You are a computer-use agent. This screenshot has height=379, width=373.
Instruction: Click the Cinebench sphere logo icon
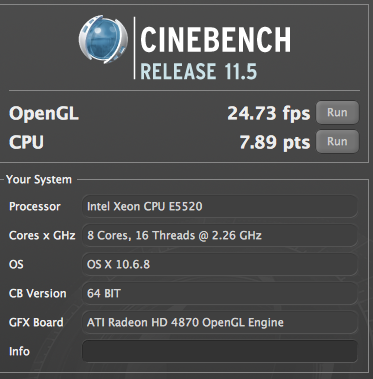(103, 39)
